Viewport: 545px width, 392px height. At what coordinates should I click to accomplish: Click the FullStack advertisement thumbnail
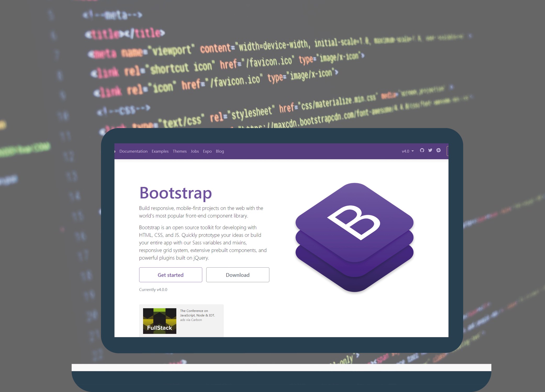coord(159,320)
